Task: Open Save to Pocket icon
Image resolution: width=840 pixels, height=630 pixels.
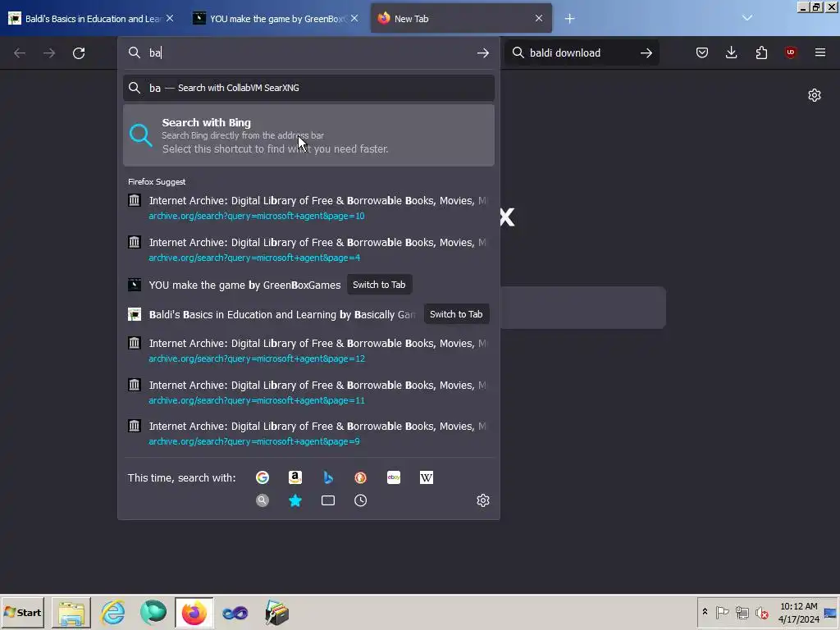Action: tap(702, 52)
